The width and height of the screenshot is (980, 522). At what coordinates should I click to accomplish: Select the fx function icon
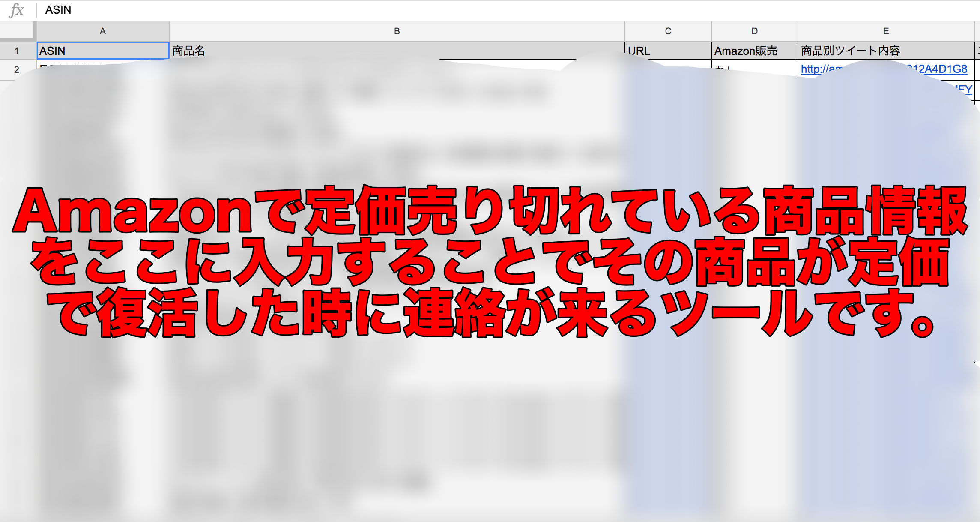click(16, 10)
